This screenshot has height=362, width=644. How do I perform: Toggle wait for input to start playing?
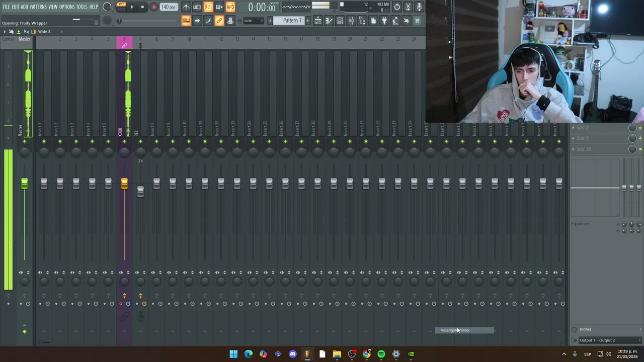[x=197, y=7]
